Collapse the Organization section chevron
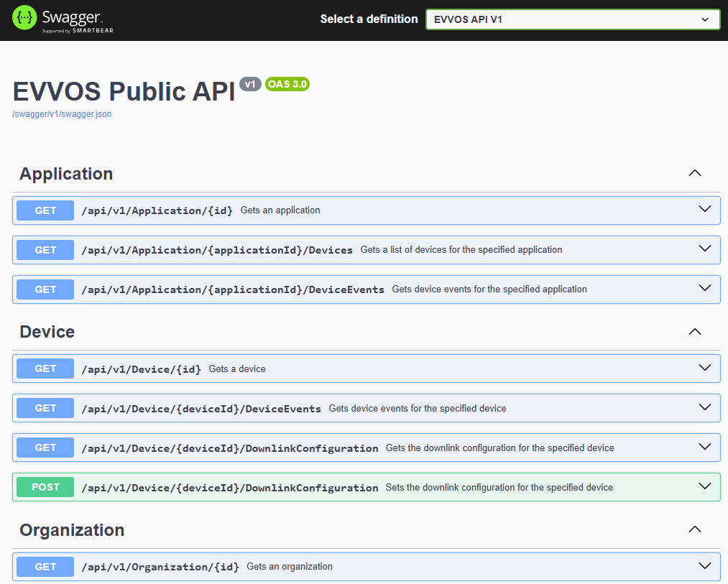 click(694, 529)
